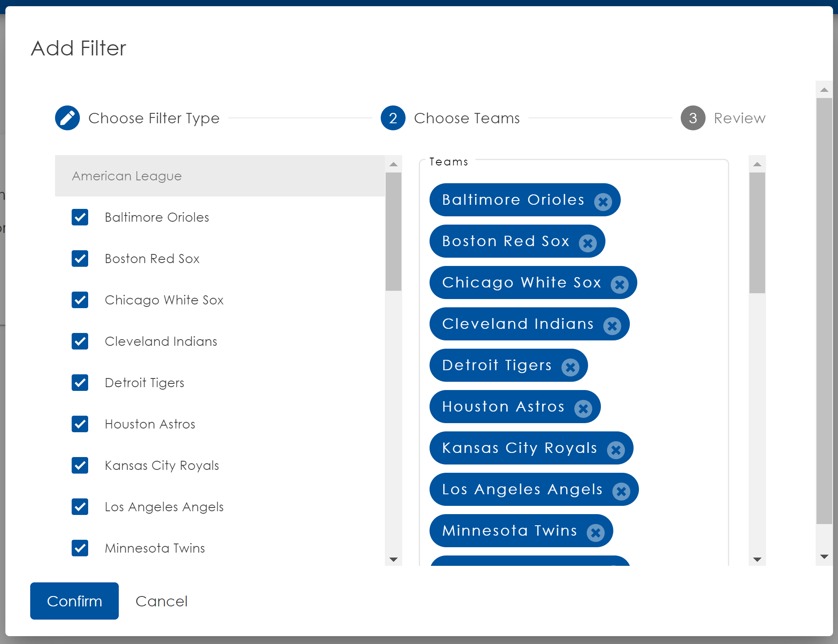The height and width of the screenshot is (644, 838).
Task: Remove the Cleveland Indians chip
Action: [612, 326]
